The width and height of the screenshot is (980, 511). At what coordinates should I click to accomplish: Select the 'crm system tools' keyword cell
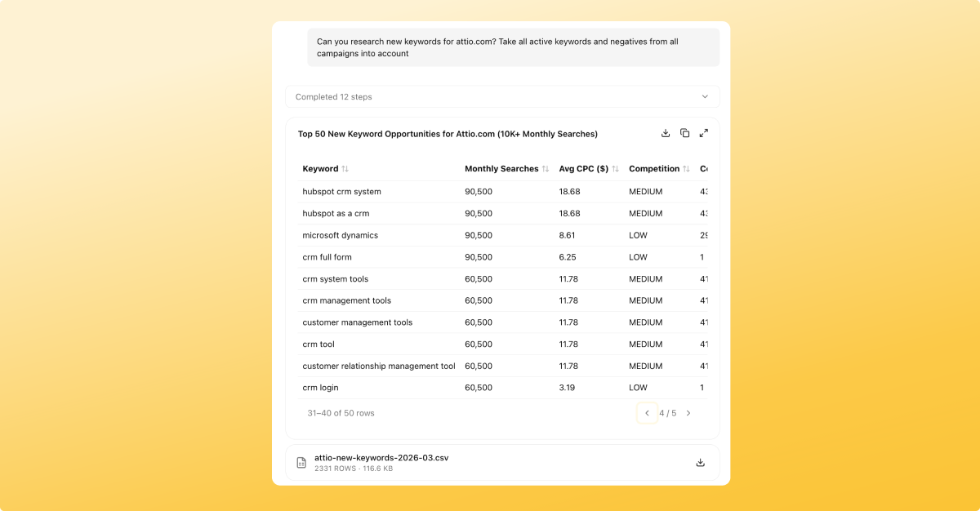(x=335, y=279)
